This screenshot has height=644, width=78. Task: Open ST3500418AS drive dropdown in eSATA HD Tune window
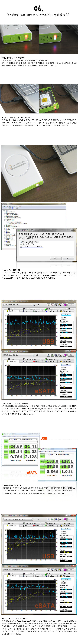pyautogui.click(x=18, y=355)
